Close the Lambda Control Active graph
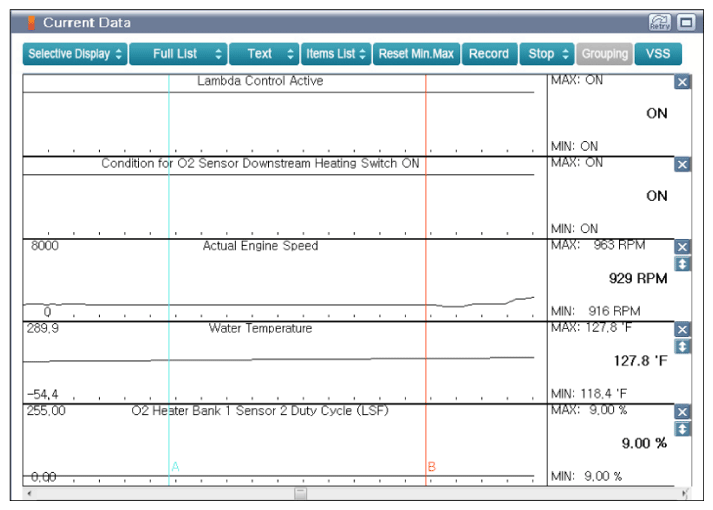The width and height of the screenshot is (713, 510). [x=682, y=82]
